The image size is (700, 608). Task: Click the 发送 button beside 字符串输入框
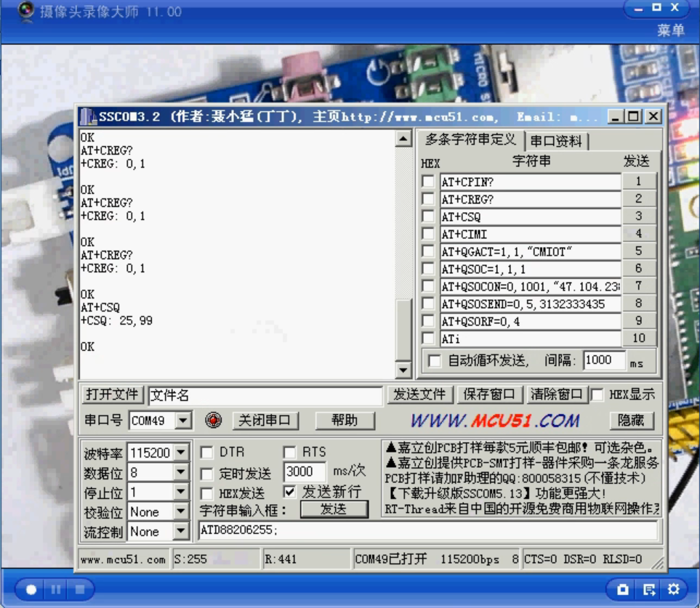(x=334, y=509)
